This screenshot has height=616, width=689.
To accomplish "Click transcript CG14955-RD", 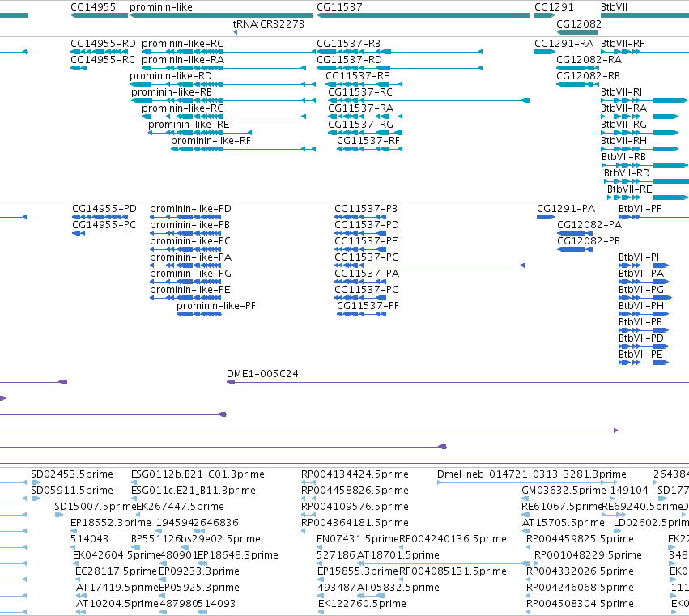I will (104, 44).
